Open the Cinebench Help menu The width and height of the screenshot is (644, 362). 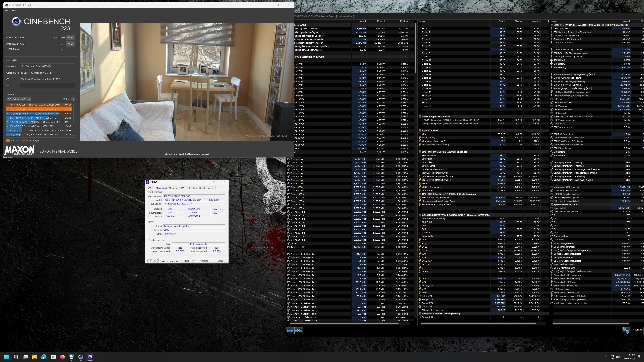(x=14, y=11)
